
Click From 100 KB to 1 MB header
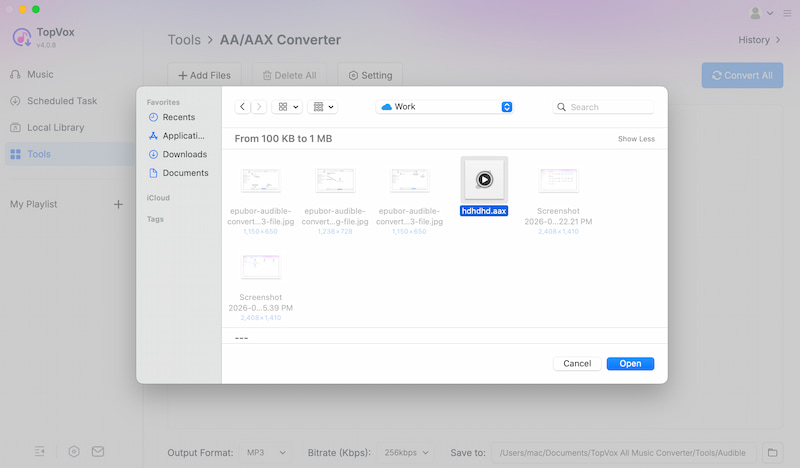click(283, 139)
